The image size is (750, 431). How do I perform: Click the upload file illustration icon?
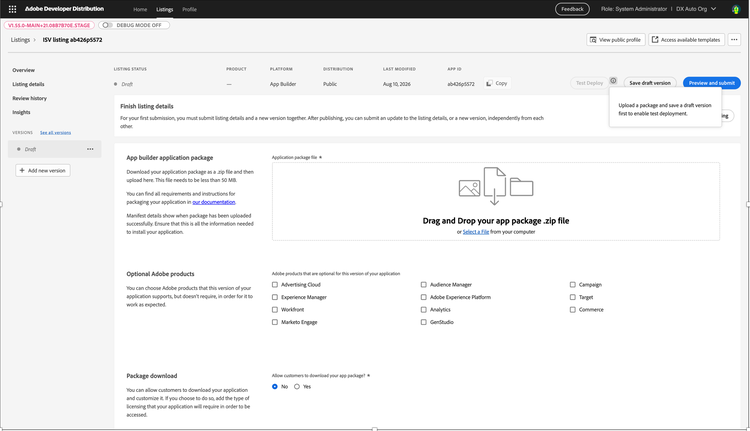496,186
